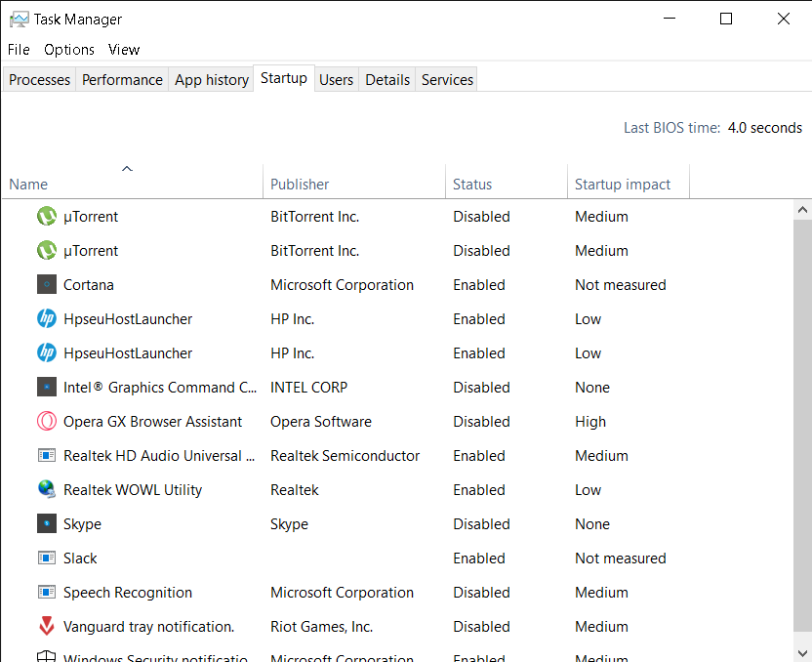The width and height of the screenshot is (812, 662).
Task: Click the vertical scrollbar thumb
Action: [x=802, y=425]
